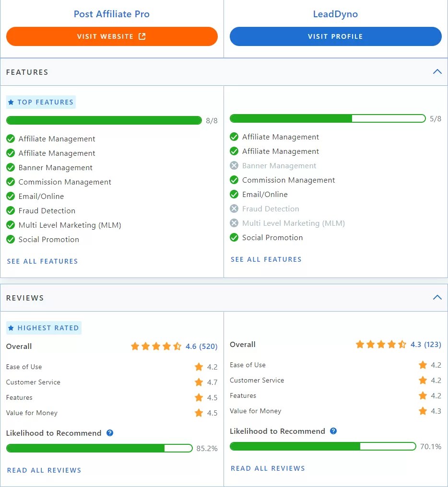
Task: Click Post Affiliate Pro 4.6 (520) overall rating
Action: point(201,346)
